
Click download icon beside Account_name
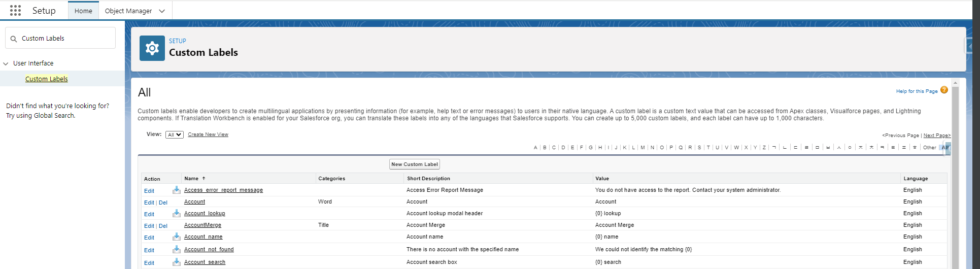(177, 237)
